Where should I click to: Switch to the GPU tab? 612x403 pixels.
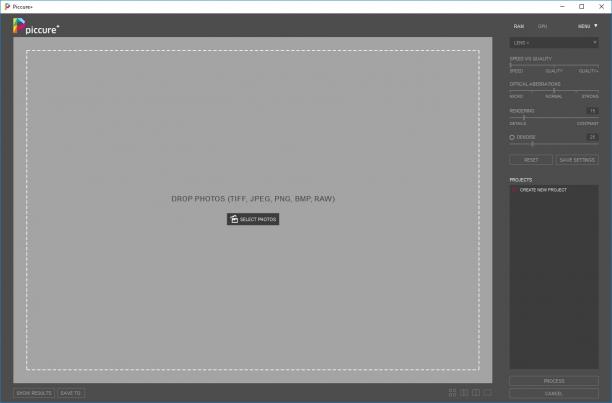click(542, 26)
